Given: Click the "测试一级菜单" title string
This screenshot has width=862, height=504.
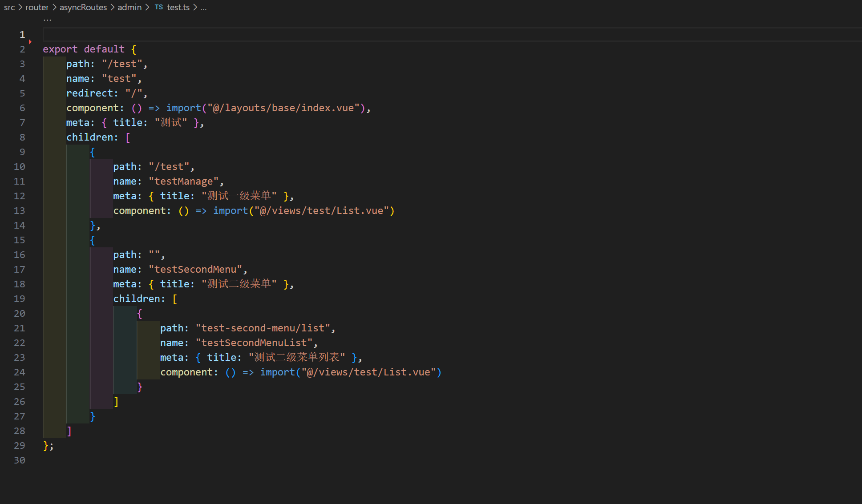Looking at the screenshot, I should pos(239,196).
